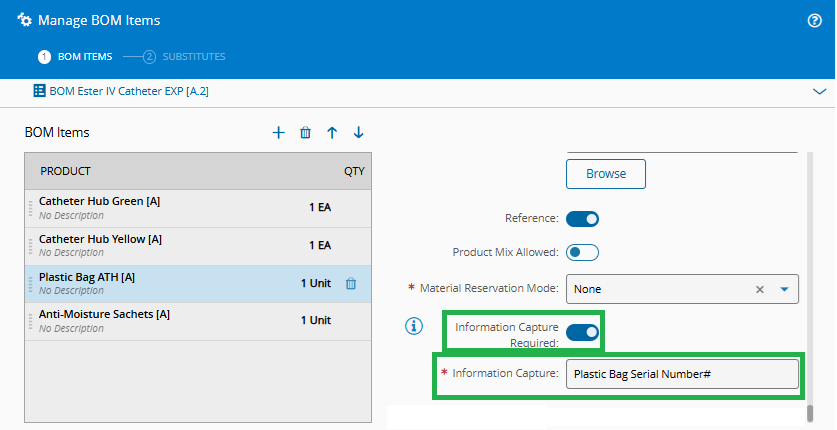Open BOM Ester IV Catheter EXP [A.2] link

click(129, 91)
